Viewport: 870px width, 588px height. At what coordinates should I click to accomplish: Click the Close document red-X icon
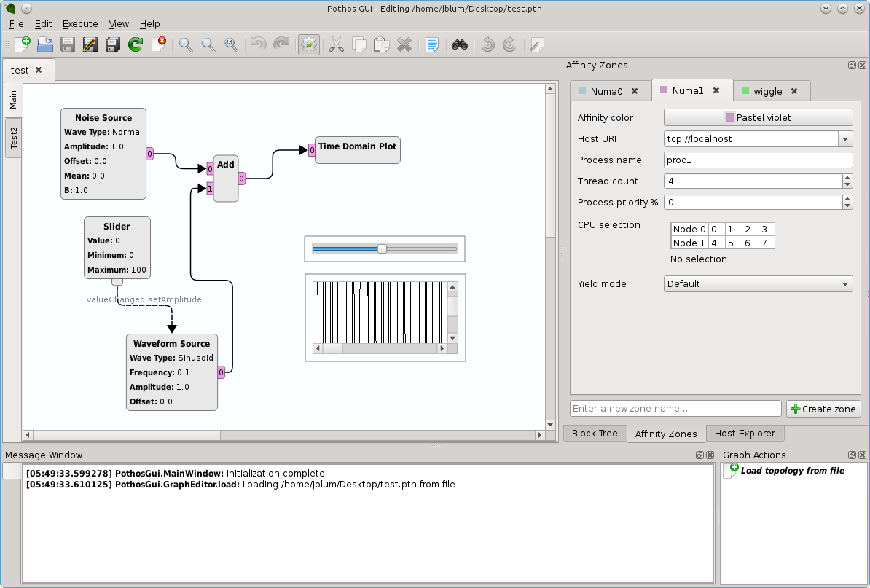[158, 44]
